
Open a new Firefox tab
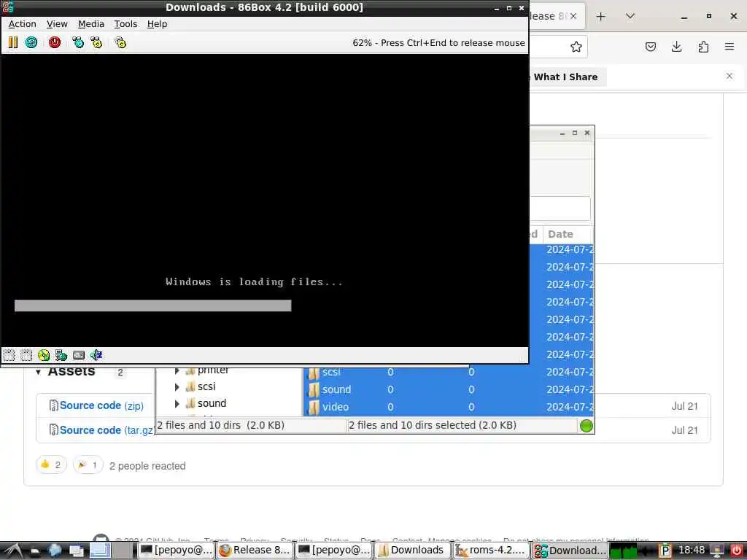coord(601,16)
